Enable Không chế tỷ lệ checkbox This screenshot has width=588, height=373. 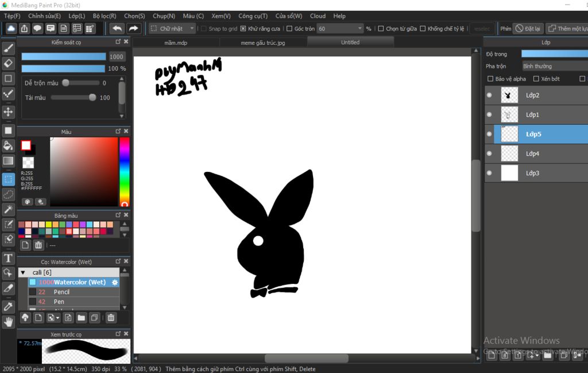point(423,29)
